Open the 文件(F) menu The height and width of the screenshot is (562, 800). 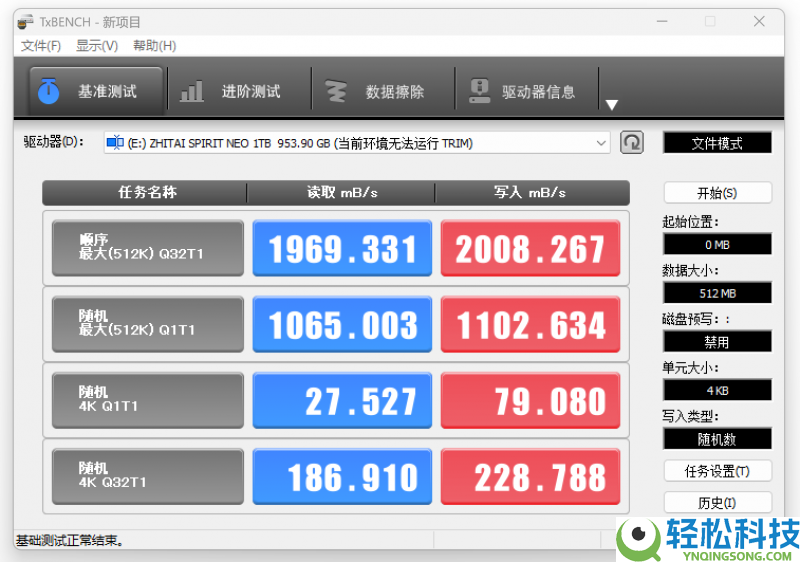tap(41, 46)
